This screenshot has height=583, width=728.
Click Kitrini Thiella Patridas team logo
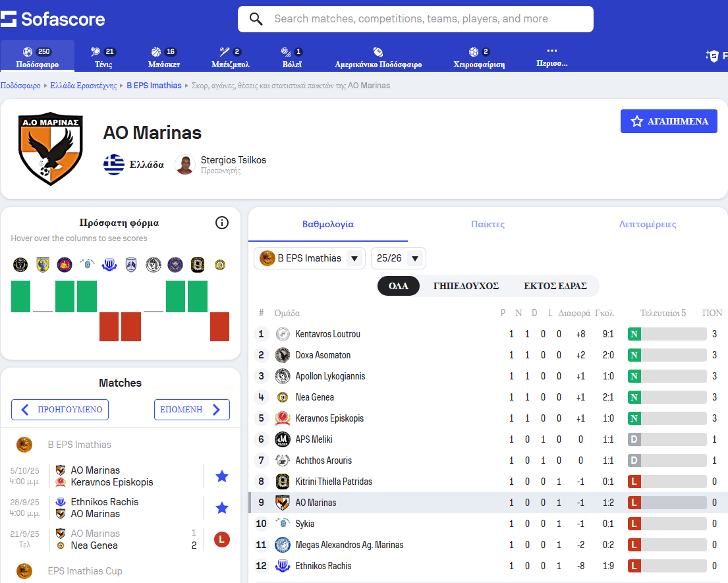(282, 482)
